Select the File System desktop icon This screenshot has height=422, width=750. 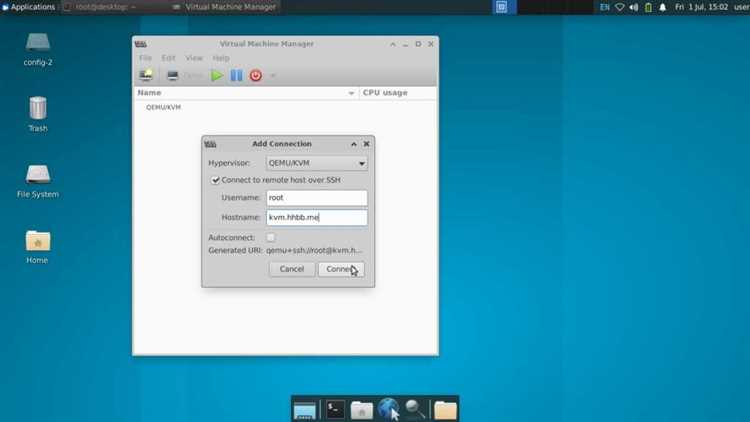[x=38, y=181]
